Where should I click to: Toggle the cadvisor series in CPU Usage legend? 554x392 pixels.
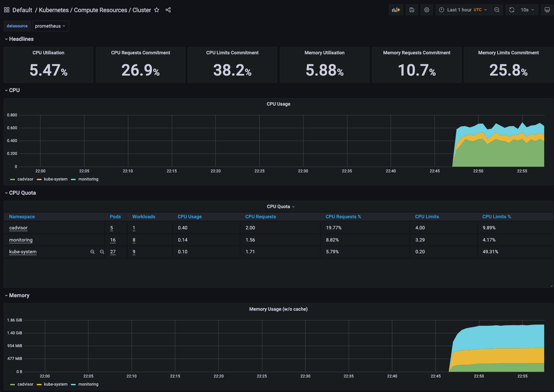pos(25,179)
